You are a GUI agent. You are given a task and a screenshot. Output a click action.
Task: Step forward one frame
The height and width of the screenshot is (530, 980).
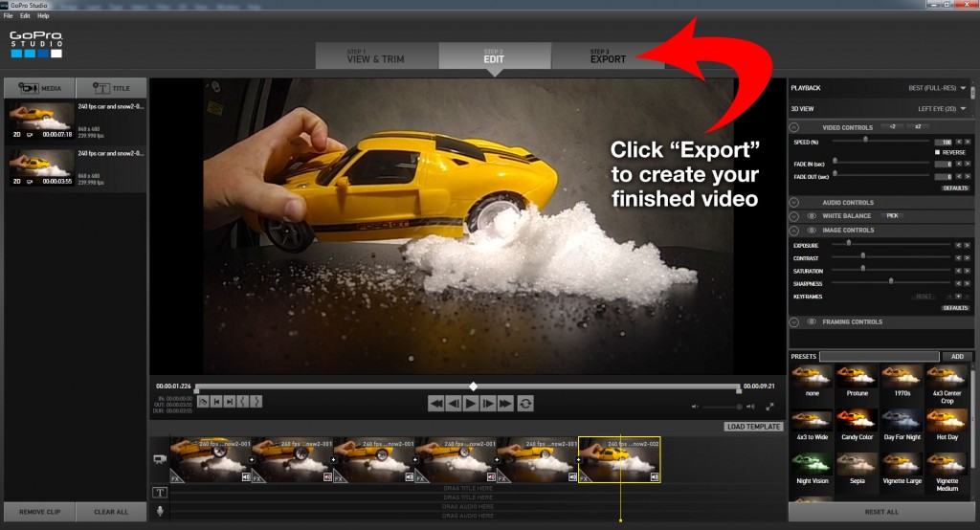[488, 404]
